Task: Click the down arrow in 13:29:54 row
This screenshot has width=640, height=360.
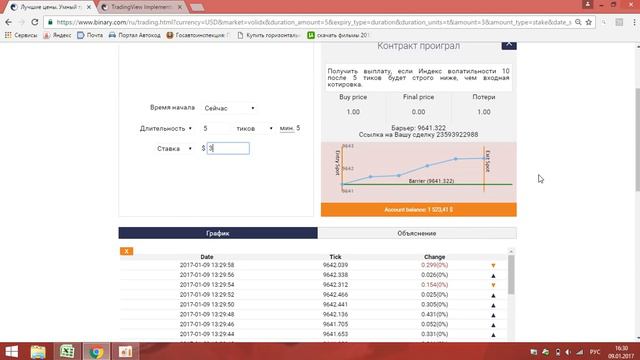Action: click(x=493, y=285)
